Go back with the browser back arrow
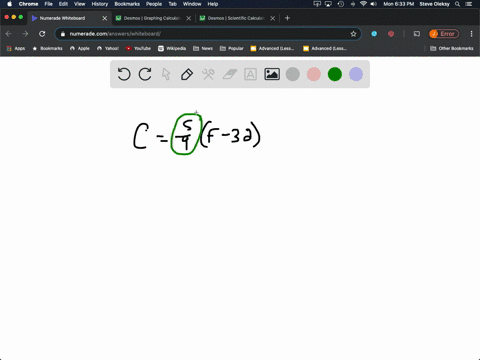The width and height of the screenshot is (480, 360). coord(9,34)
